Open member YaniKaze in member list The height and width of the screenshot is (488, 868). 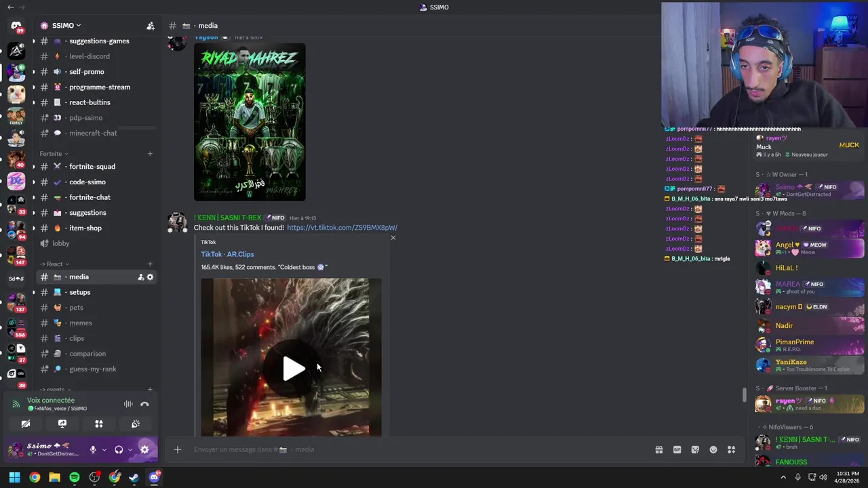click(x=810, y=365)
